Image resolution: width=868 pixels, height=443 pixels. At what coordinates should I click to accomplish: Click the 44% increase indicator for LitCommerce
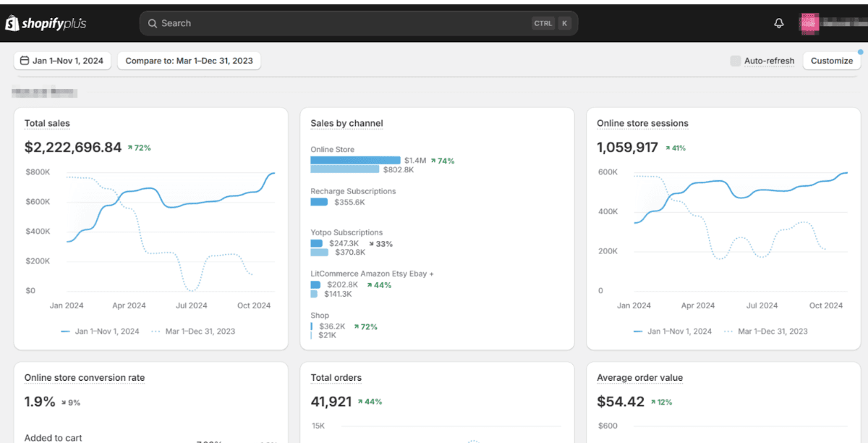[379, 285]
